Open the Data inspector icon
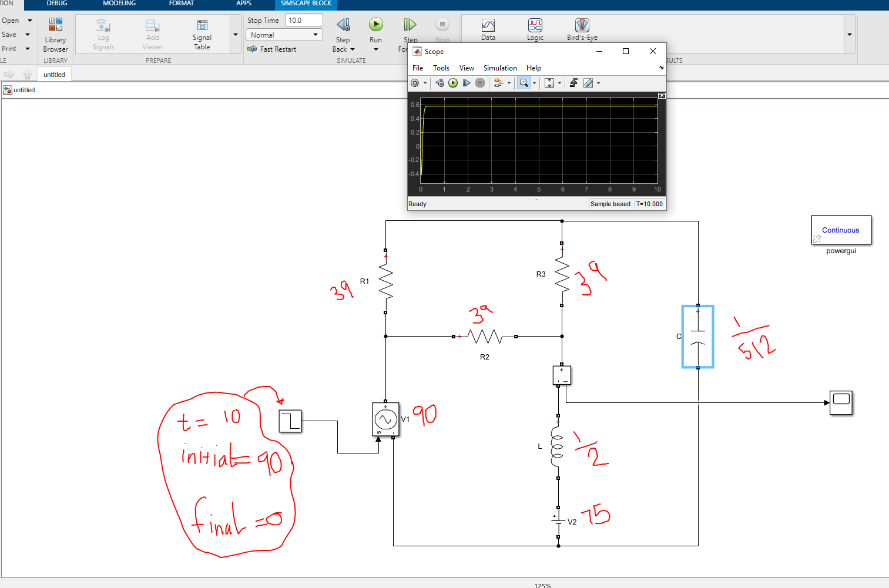This screenshot has height=588, width=889. click(488, 26)
